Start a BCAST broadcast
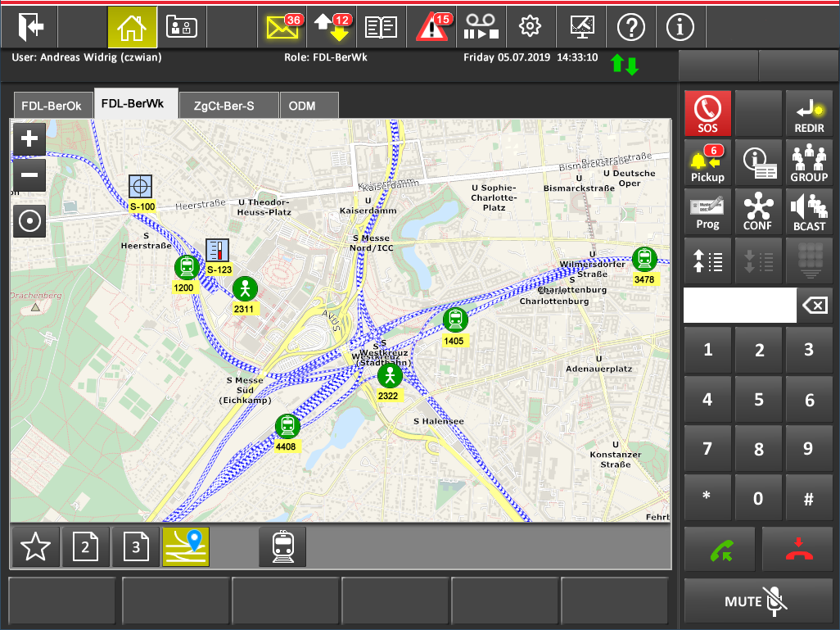This screenshot has width=840, height=630. point(809,212)
